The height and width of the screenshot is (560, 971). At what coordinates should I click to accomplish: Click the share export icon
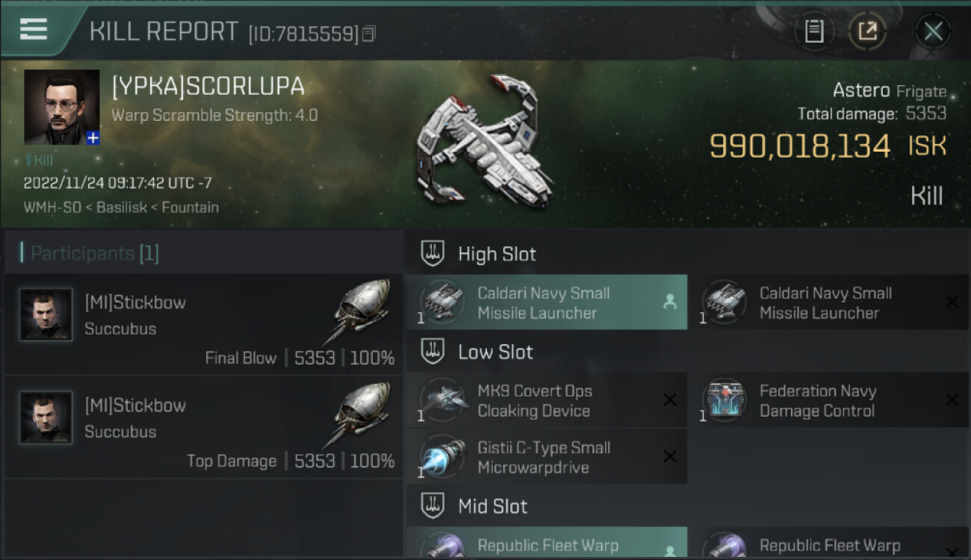pyautogui.click(x=867, y=31)
